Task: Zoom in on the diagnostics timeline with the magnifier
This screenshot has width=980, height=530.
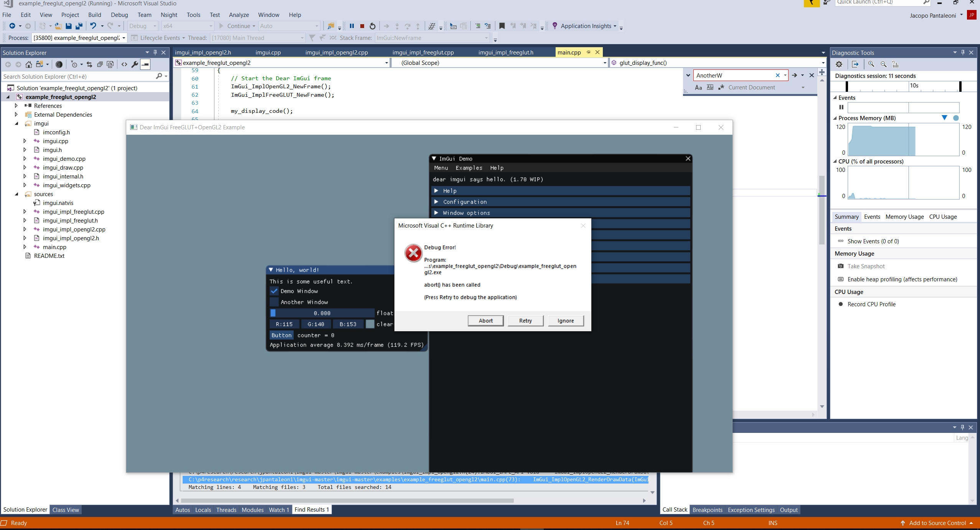Action: tap(871, 64)
